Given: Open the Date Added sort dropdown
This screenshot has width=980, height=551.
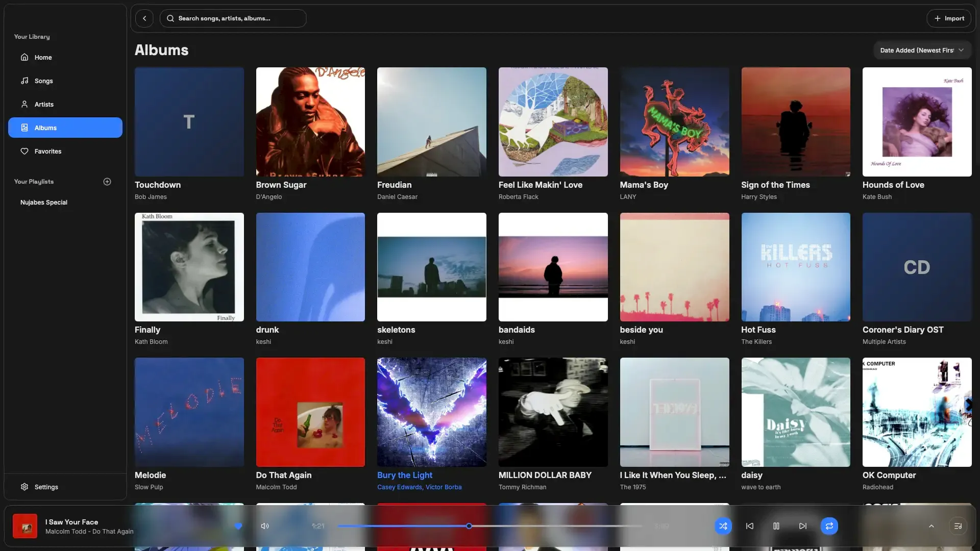Looking at the screenshot, I should tap(922, 50).
